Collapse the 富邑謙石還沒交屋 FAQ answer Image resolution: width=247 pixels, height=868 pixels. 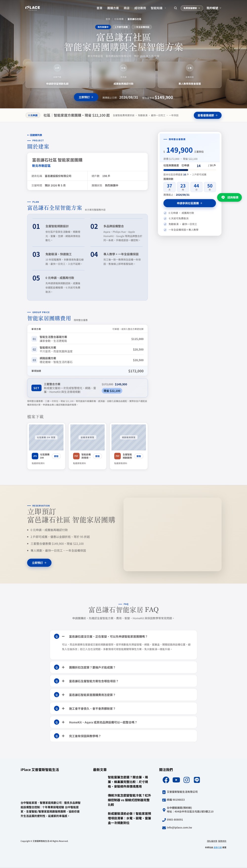click(123, 636)
